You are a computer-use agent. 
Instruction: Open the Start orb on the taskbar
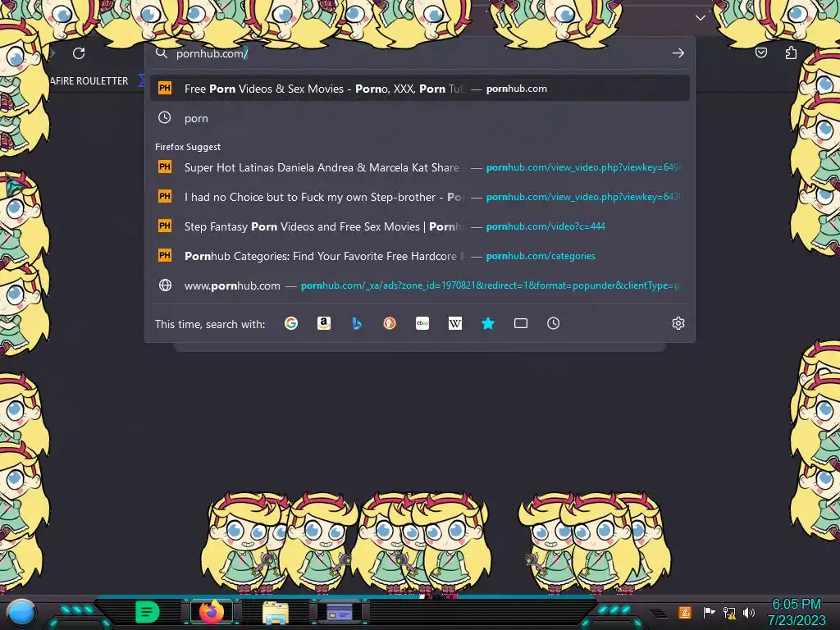[x=21, y=612]
